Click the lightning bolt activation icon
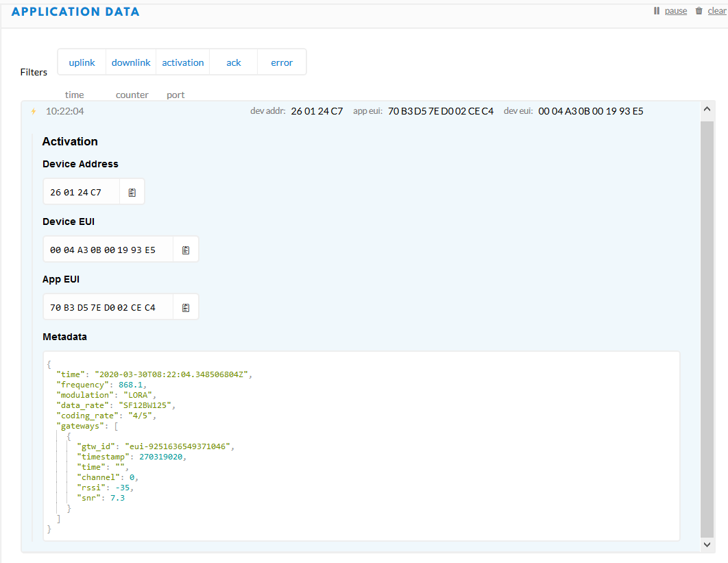Screen dimensions: 728x563 coord(33,111)
